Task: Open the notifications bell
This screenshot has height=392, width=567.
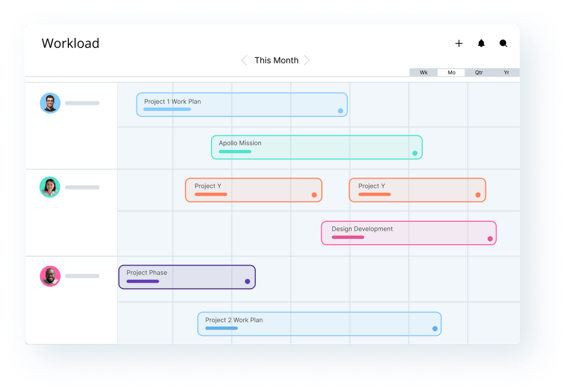Action: (481, 44)
